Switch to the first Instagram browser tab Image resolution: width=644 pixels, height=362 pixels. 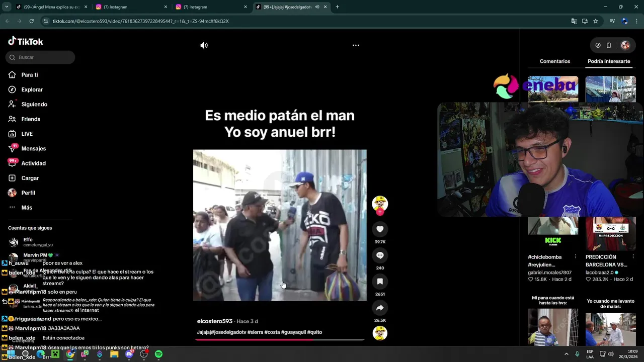132,7
